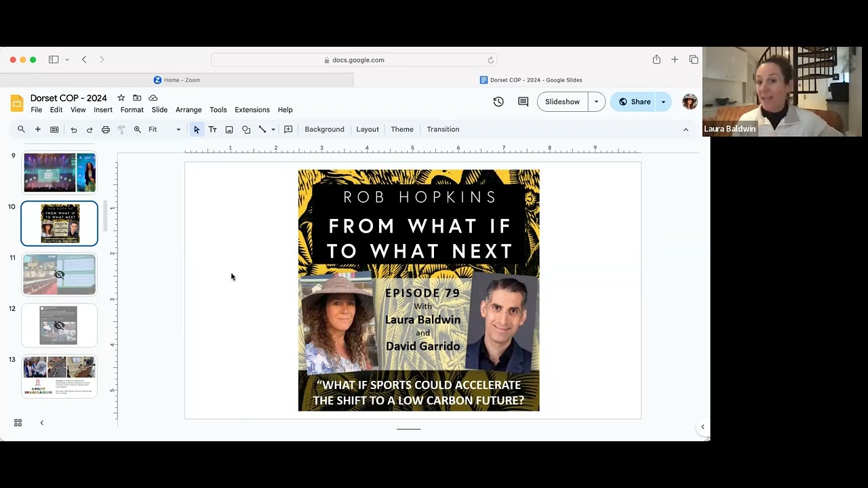
Task: Add a comment from the toolbar
Action: pos(288,129)
